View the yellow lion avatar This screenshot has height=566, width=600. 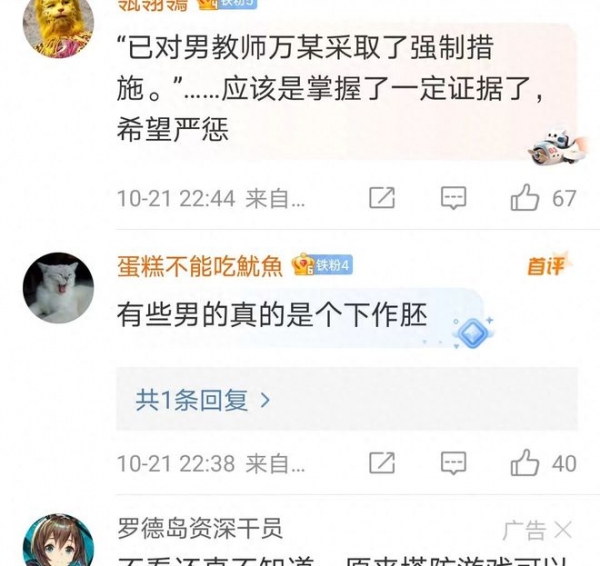click(58, 25)
